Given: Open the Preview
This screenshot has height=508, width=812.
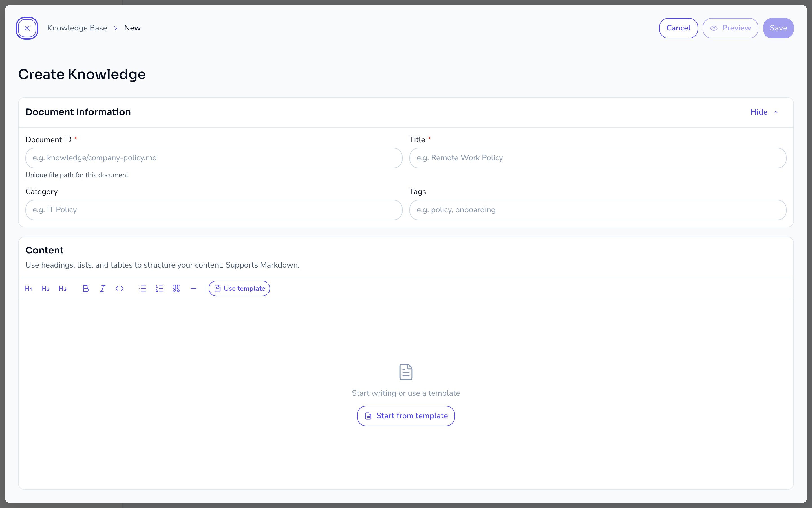Looking at the screenshot, I should coord(730,28).
